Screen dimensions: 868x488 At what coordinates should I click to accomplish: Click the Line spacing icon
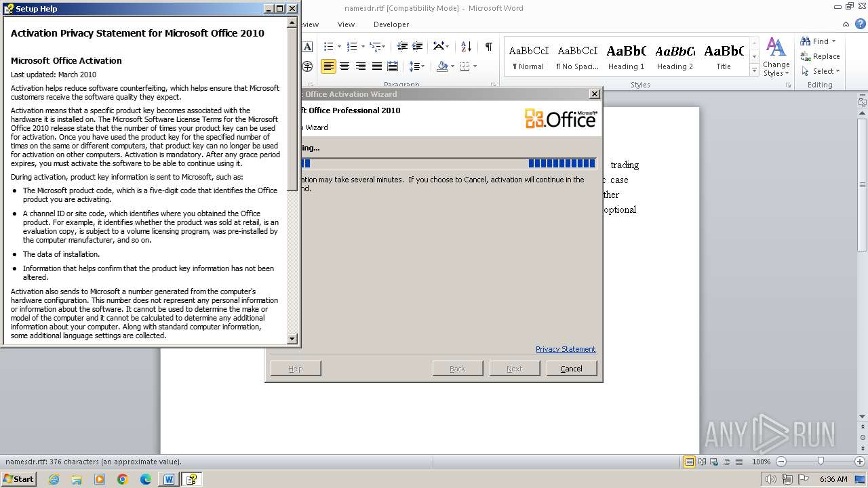click(414, 66)
